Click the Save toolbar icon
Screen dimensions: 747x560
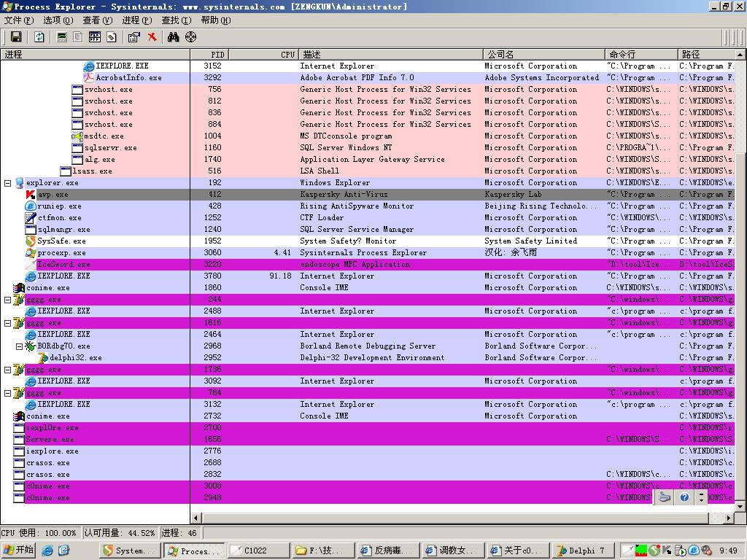point(15,37)
